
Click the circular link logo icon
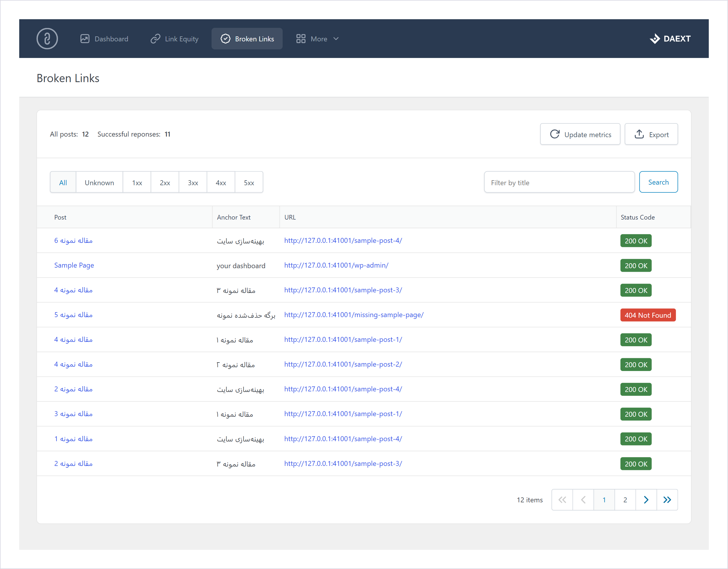[47, 39]
